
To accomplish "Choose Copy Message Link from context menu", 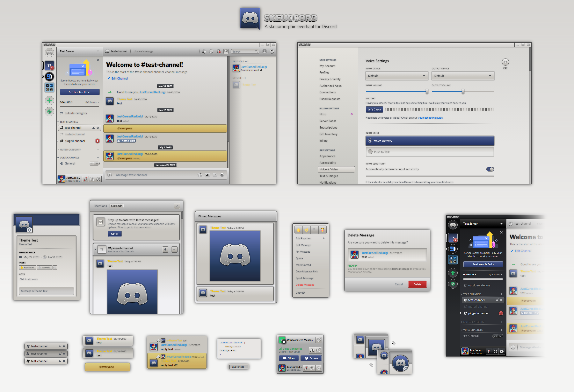I will pos(307,271).
